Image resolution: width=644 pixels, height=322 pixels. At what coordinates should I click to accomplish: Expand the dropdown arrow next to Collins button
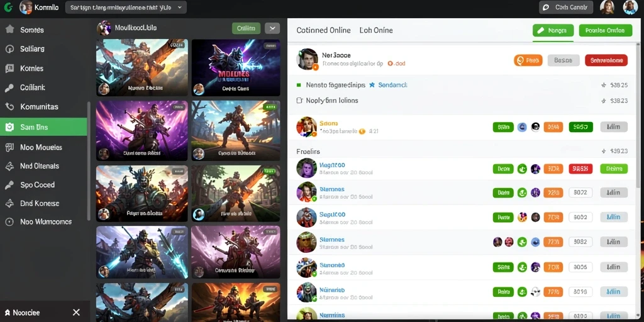tap(272, 28)
